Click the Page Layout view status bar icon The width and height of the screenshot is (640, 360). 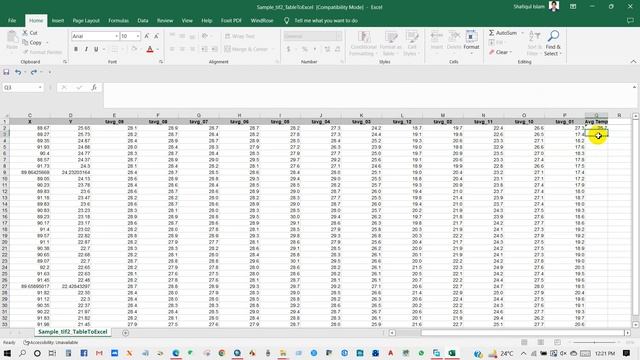540,342
